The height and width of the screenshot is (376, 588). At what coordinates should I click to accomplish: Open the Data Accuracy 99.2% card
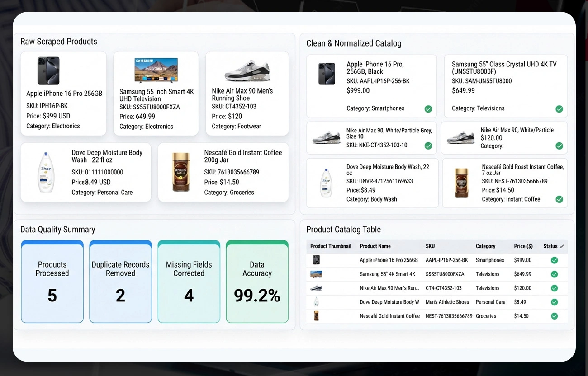pyautogui.click(x=257, y=282)
